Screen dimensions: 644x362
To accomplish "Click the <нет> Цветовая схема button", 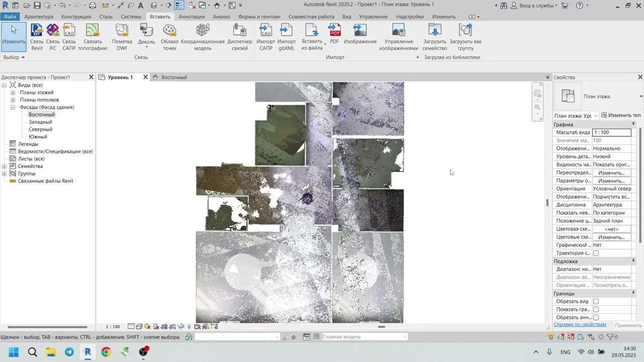I will (611, 229).
